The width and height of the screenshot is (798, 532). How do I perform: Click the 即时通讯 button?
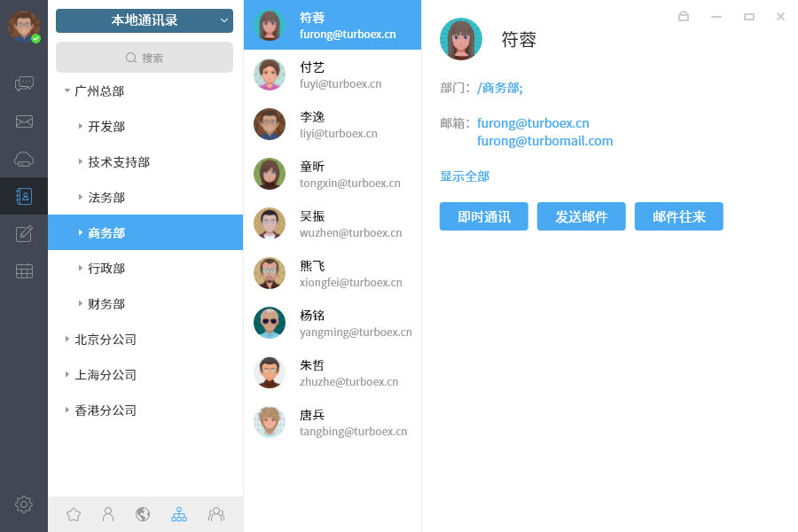pyautogui.click(x=484, y=216)
